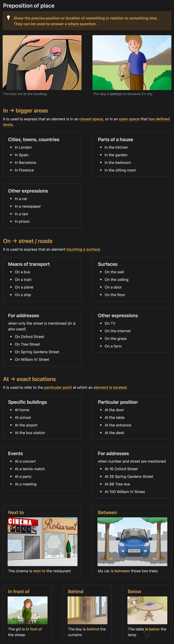This screenshot has height=644, width=174.
Task: Open the keys in handbag illustration
Action: click(x=42, y=63)
